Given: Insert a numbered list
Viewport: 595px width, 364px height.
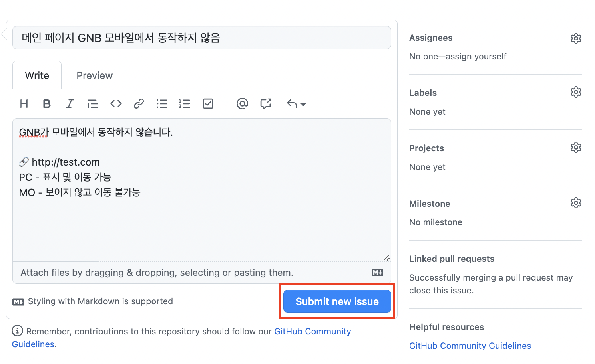Looking at the screenshot, I should click(x=185, y=104).
